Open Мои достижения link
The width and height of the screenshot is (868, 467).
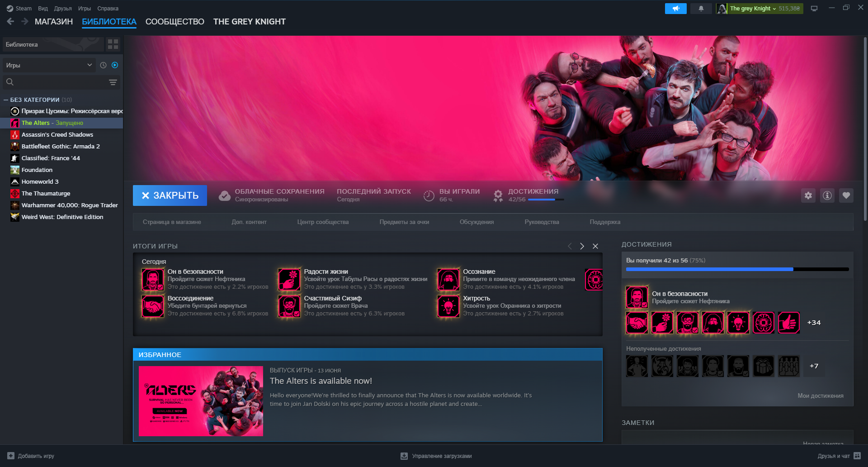coord(821,396)
